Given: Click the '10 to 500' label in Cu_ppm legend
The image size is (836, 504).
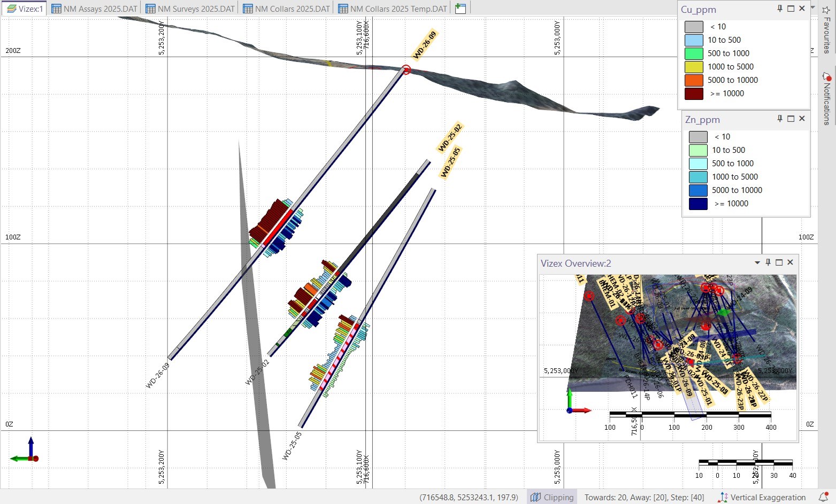Looking at the screenshot, I should (x=724, y=40).
